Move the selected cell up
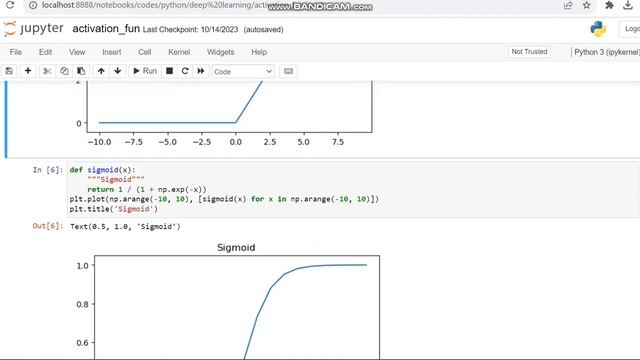The width and height of the screenshot is (640, 360). pos(101,71)
